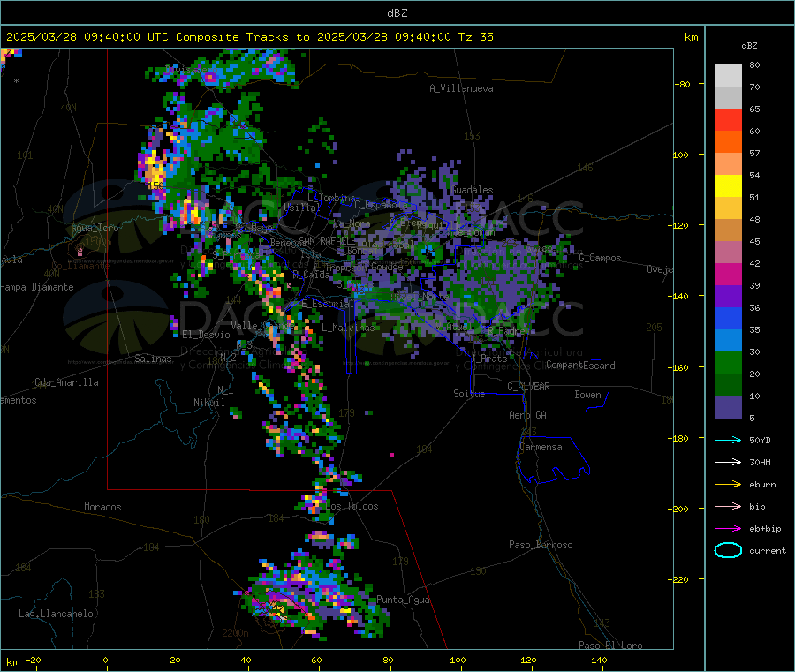Click the Guadales map label
Image resolution: width=795 pixels, height=672 pixels.
(472, 190)
